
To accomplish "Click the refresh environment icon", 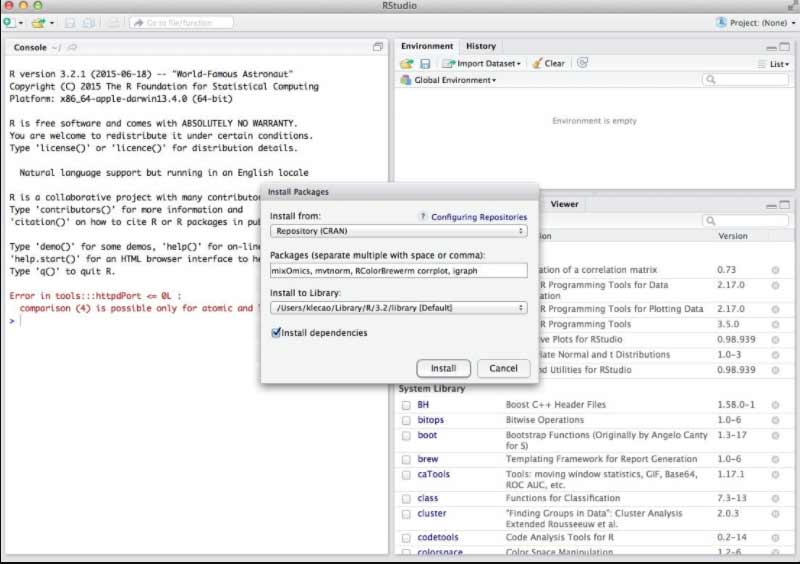I will (582, 63).
